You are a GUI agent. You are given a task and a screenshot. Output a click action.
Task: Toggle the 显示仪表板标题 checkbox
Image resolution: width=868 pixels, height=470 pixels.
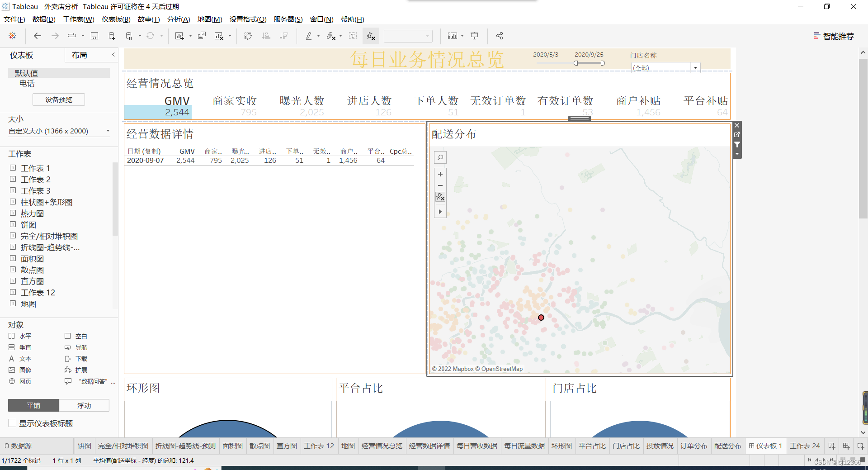(12, 423)
